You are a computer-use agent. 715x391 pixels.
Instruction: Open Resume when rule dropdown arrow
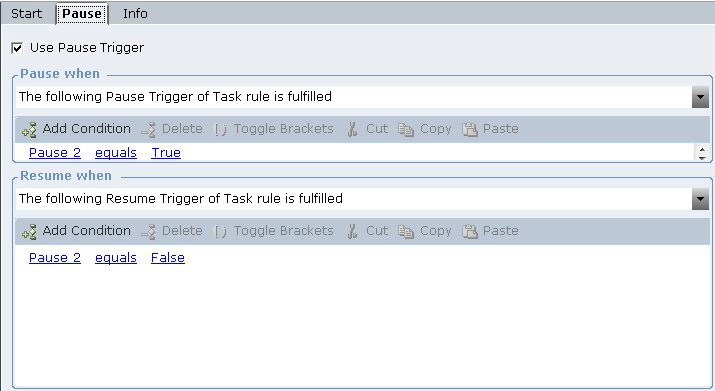tap(700, 199)
